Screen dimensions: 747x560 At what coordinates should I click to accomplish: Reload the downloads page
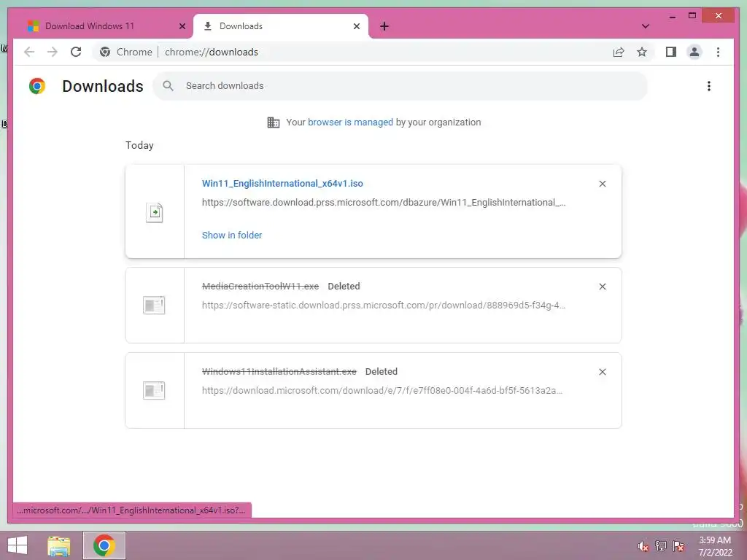coord(76,52)
